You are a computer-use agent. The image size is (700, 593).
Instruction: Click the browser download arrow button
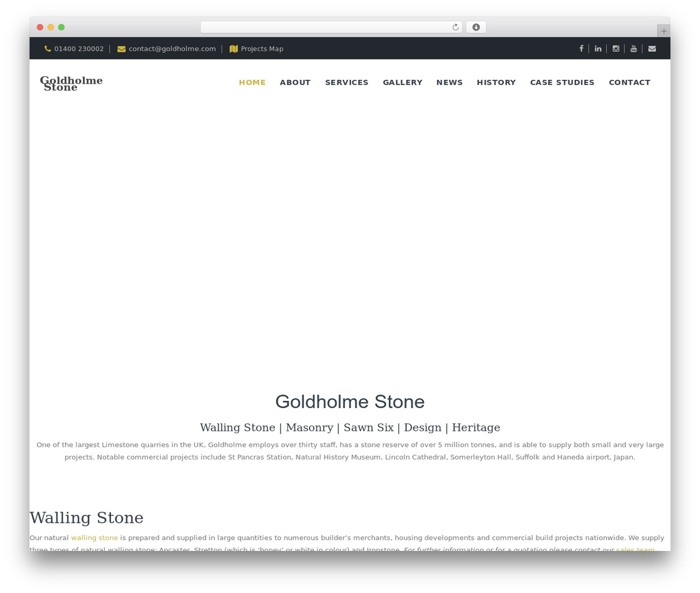(476, 27)
